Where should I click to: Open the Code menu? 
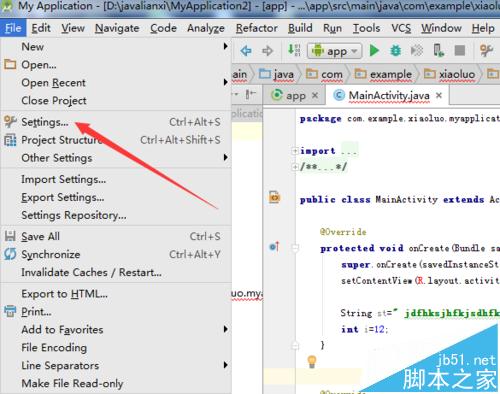pos(163,28)
